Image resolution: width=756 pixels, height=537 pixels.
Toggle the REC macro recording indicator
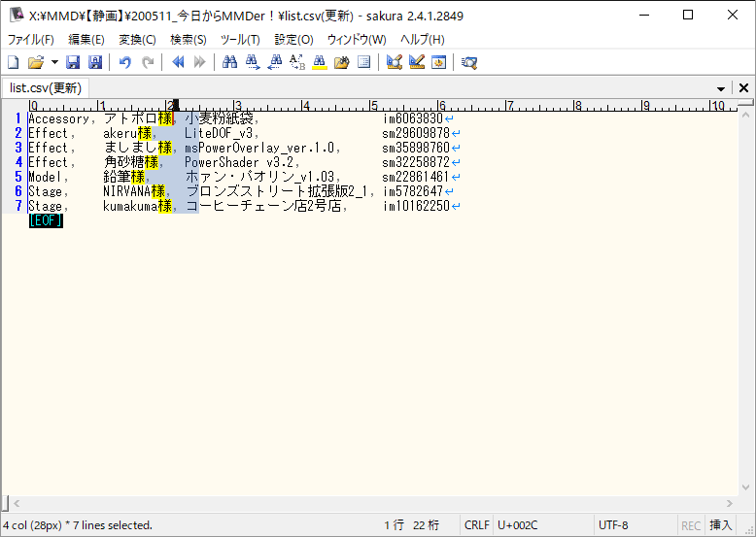(691, 525)
